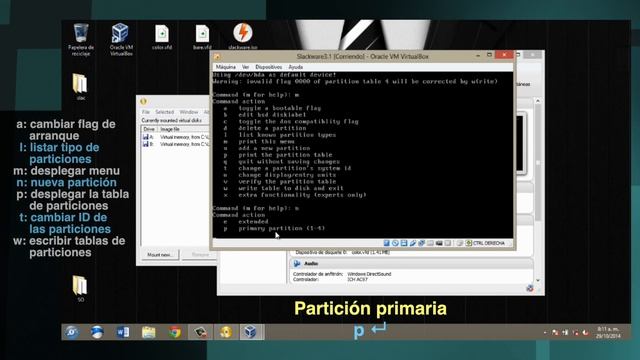This screenshot has width=640, height=360.
Task: Click the taskbar clock showing 8:11 a.m.
Action: pos(608,332)
